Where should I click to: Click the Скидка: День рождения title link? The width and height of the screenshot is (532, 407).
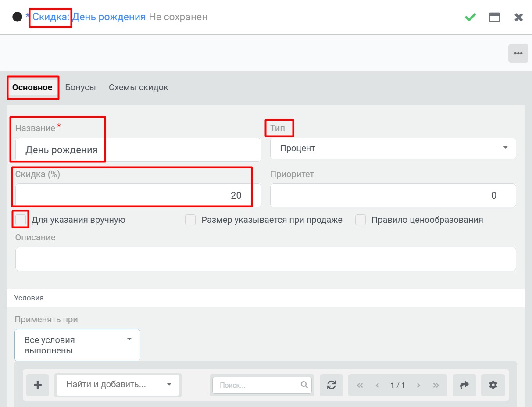89,17
